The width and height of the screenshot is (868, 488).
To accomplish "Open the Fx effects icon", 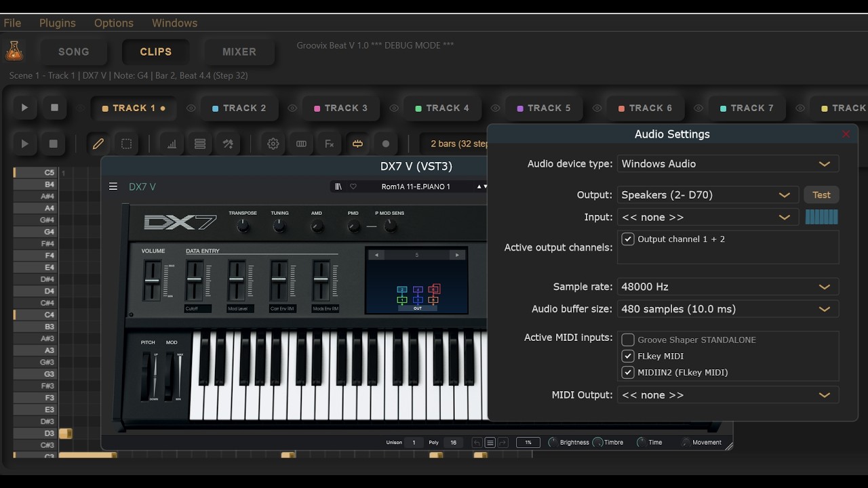I will [330, 144].
